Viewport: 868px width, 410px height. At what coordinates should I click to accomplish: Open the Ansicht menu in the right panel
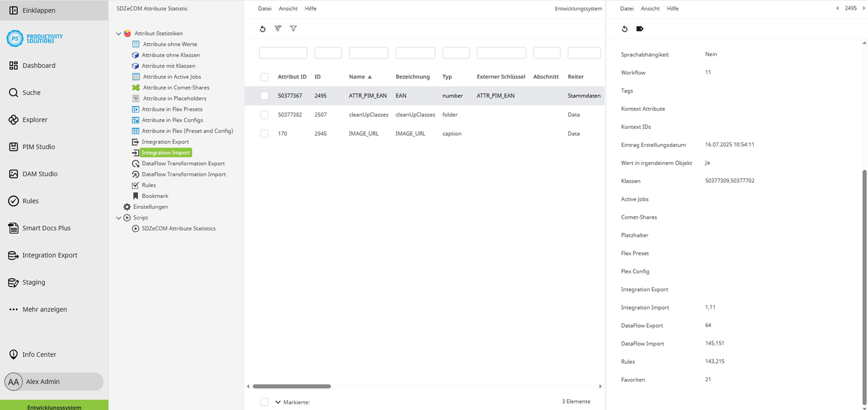click(x=650, y=8)
